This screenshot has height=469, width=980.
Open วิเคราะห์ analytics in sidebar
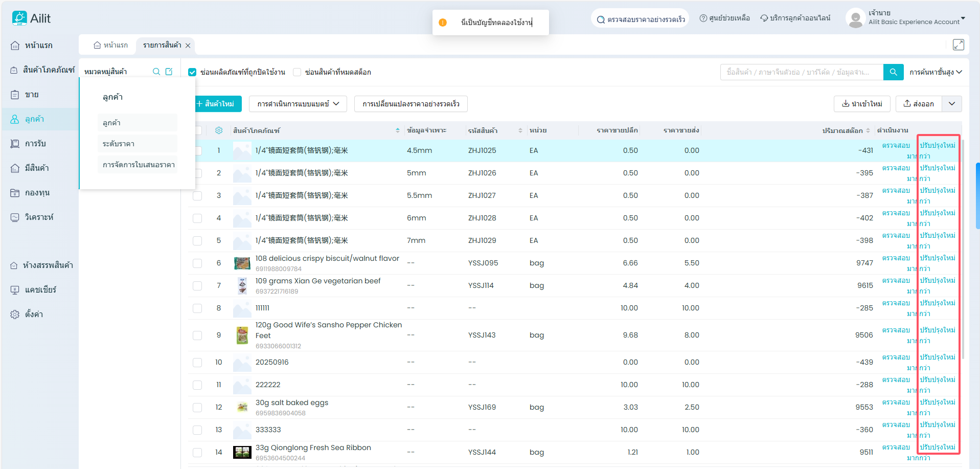click(x=39, y=217)
